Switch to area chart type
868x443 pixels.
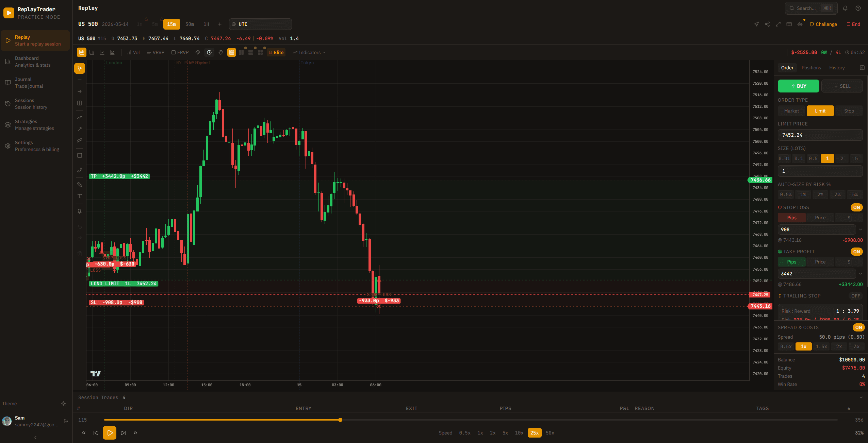pos(112,52)
